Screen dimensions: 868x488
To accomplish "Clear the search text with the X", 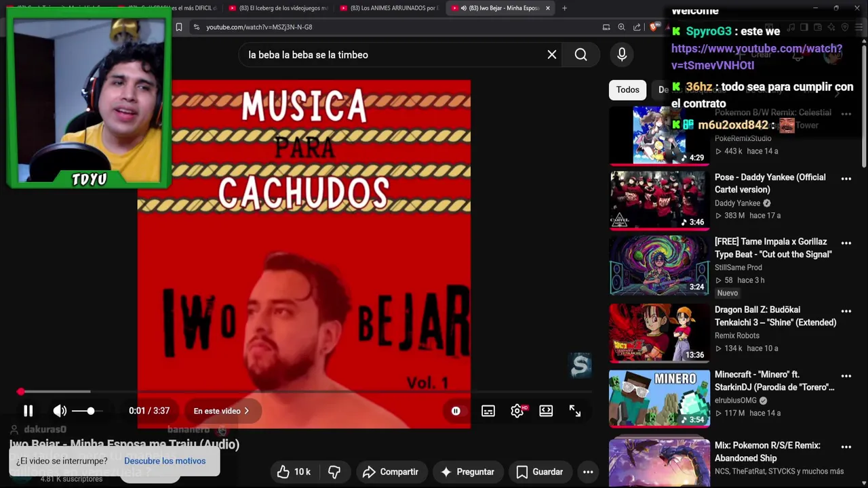I will [x=552, y=55].
